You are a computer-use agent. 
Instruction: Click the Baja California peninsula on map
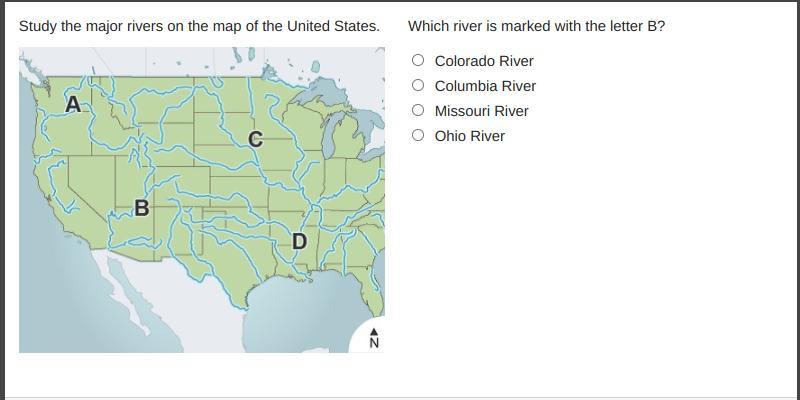(x=122, y=291)
